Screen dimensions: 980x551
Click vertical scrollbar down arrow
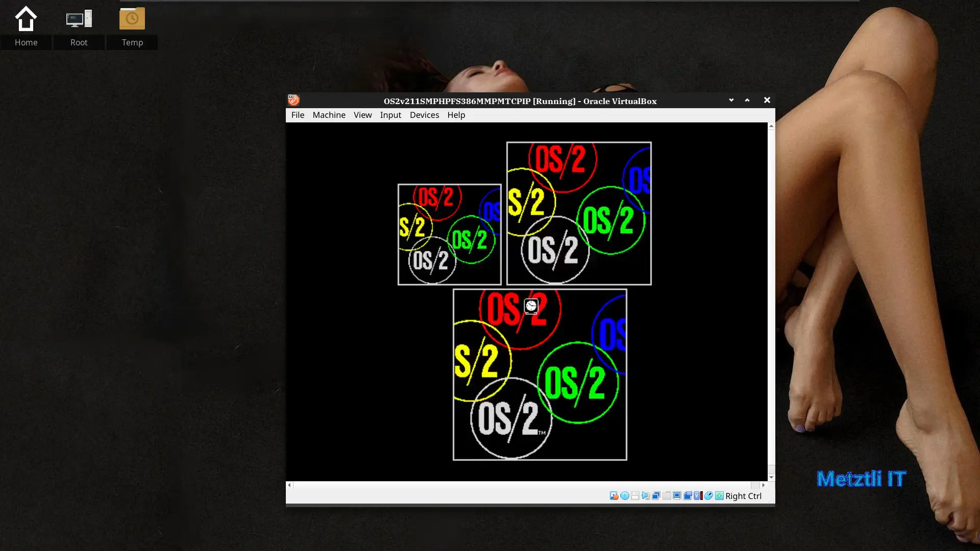(771, 478)
